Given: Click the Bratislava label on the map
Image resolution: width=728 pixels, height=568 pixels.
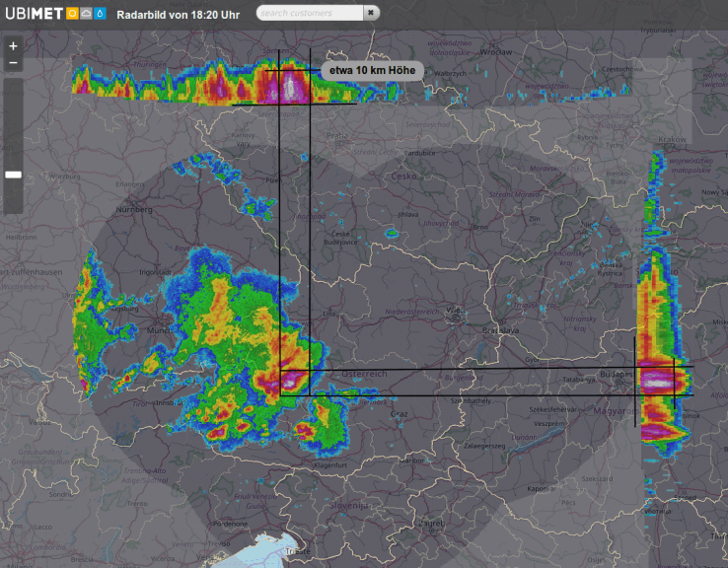Looking at the screenshot, I should coord(501,330).
